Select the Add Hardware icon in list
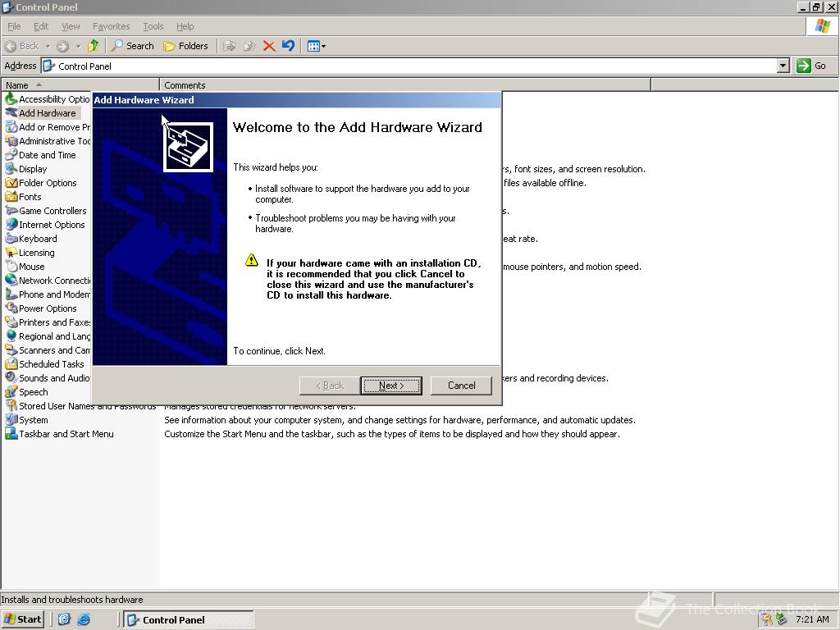The width and height of the screenshot is (840, 630). (11, 113)
